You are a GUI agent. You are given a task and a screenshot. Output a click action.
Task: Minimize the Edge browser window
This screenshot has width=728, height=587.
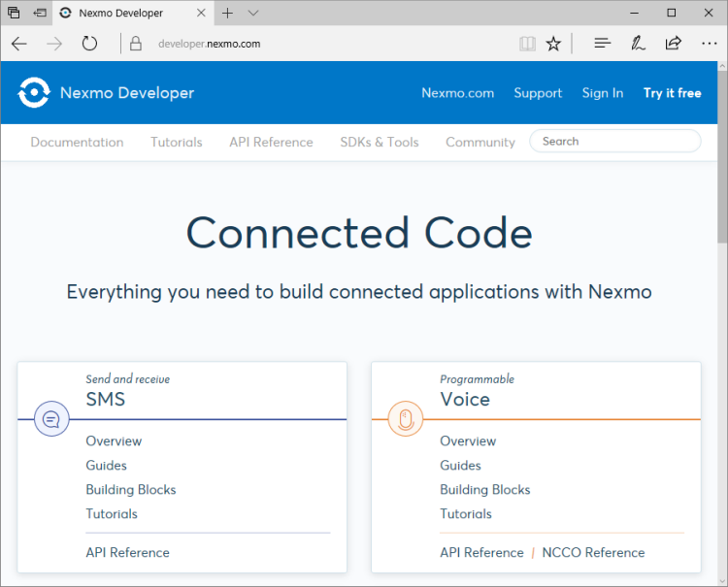click(634, 13)
